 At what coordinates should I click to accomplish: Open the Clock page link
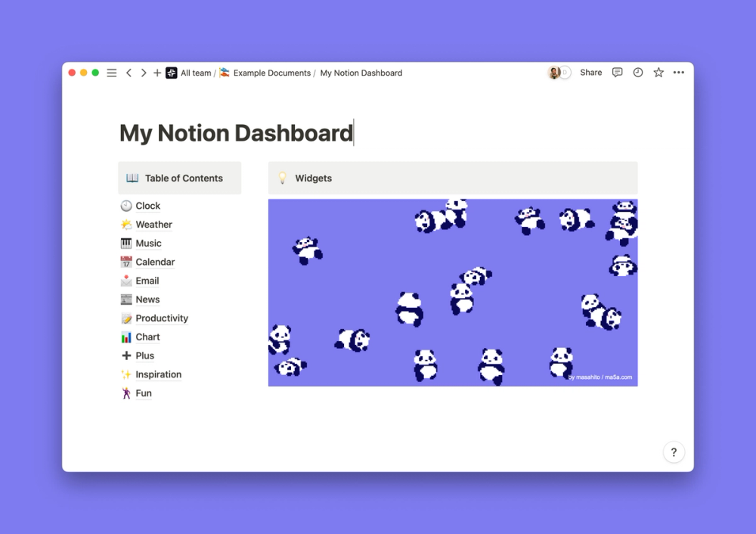tap(147, 206)
